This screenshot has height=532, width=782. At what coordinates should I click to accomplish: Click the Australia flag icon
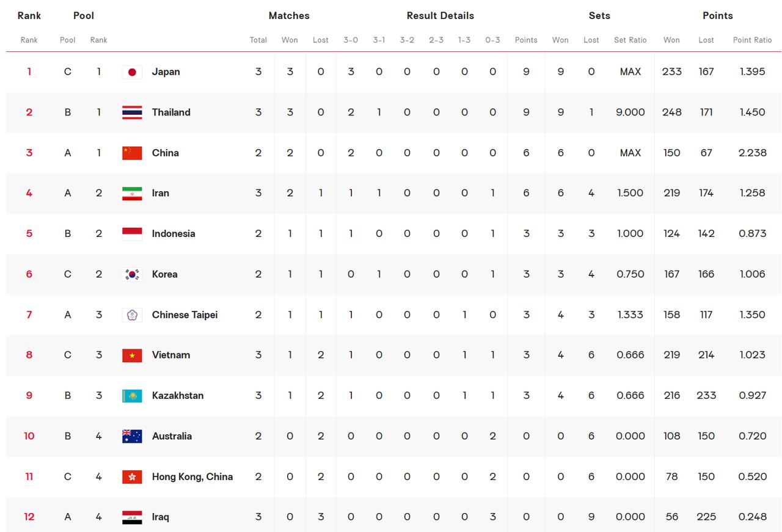(x=132, y=436)
